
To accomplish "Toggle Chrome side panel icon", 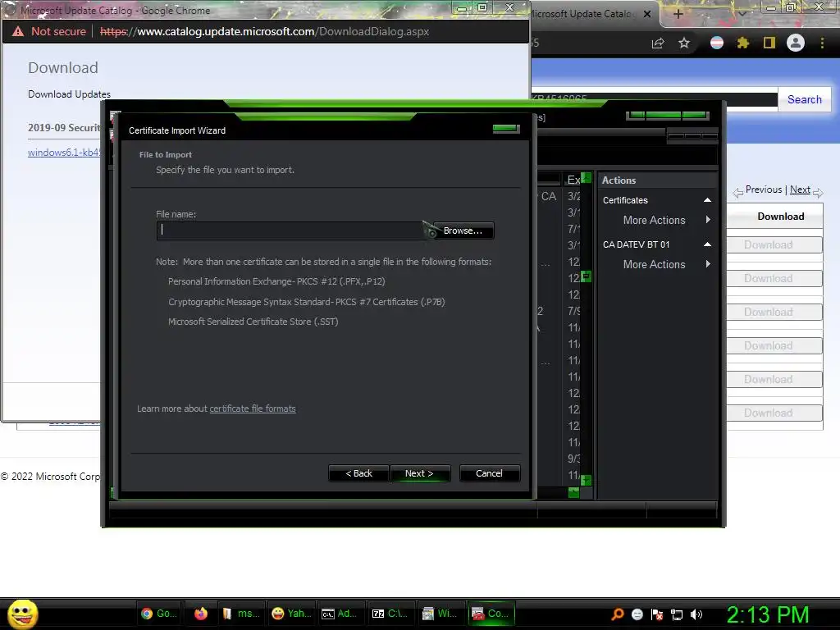I will pos(769,43).
